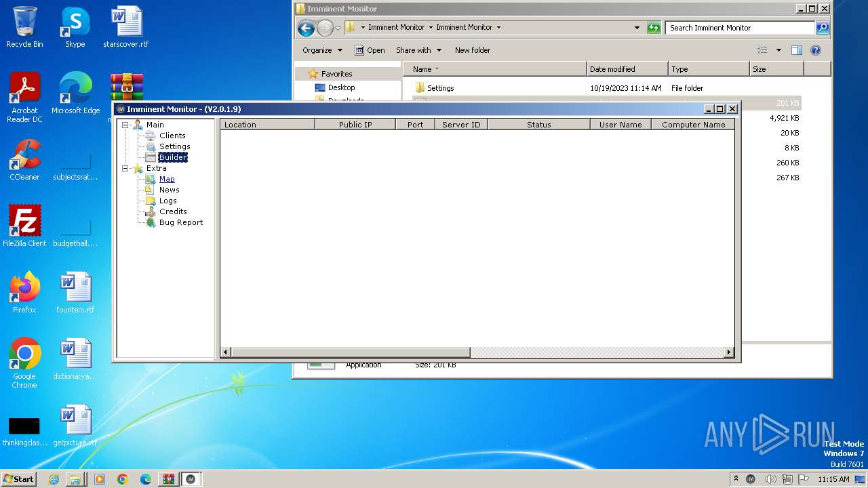This screenshot has width=868, height=488.
Task: Select the Settings folder in Explorer
Action: tap(440, 88)
